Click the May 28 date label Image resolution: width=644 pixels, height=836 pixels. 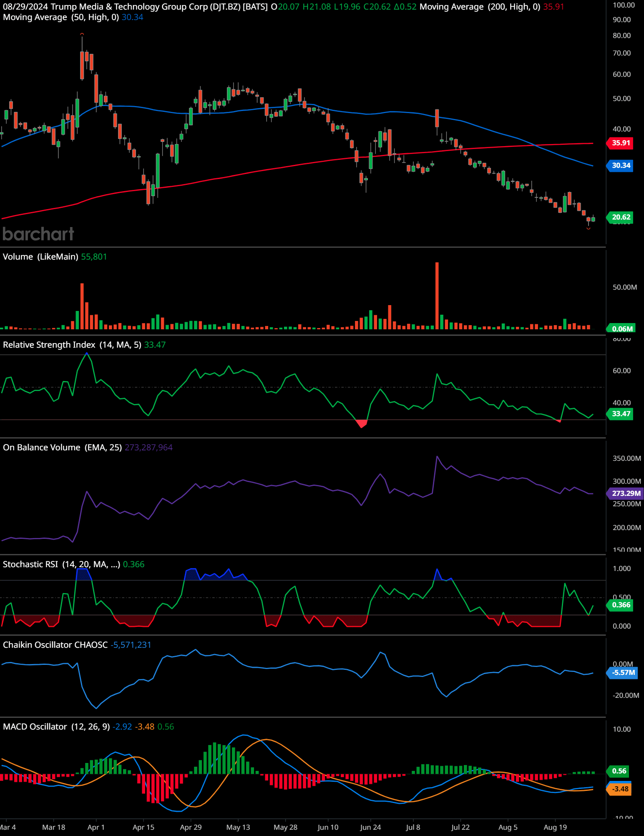point(285,827)
